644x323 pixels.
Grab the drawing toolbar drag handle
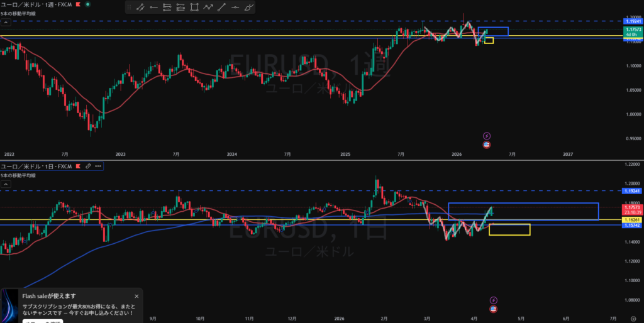coord(129,8)
